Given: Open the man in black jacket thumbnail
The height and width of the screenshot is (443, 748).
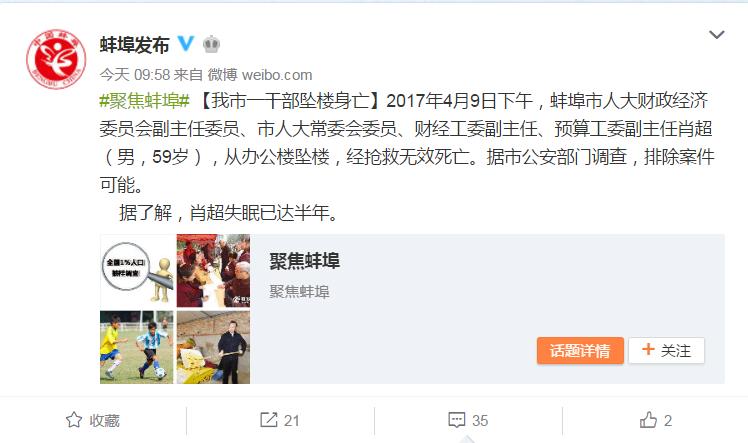Looking at the screenshot, I should point(213,347).
